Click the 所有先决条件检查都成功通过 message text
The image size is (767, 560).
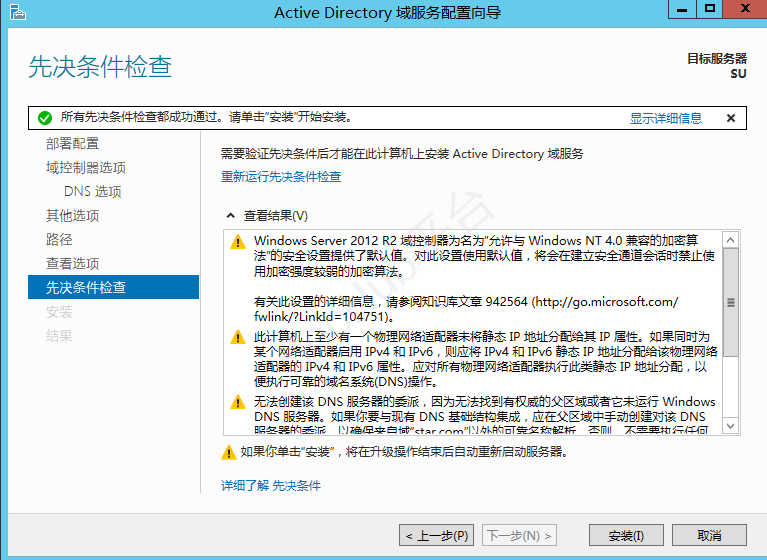[206, 117]
